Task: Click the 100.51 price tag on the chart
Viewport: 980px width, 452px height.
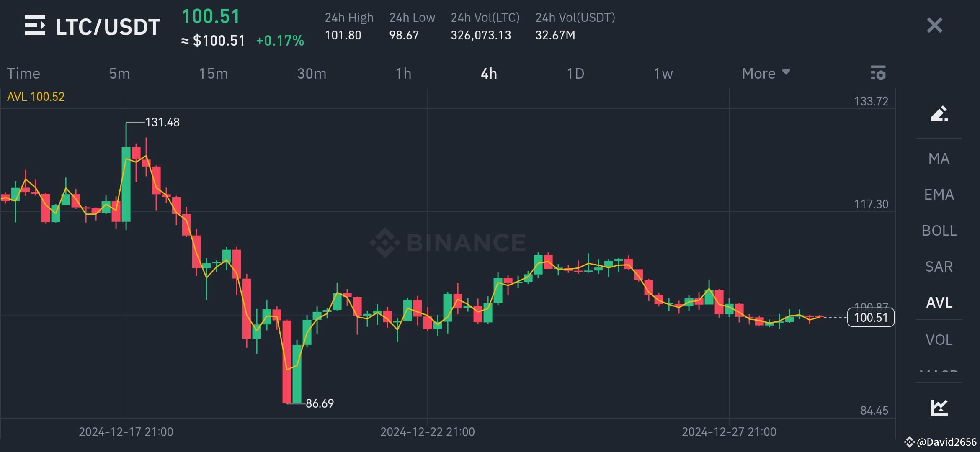Action: coord(871,317)
